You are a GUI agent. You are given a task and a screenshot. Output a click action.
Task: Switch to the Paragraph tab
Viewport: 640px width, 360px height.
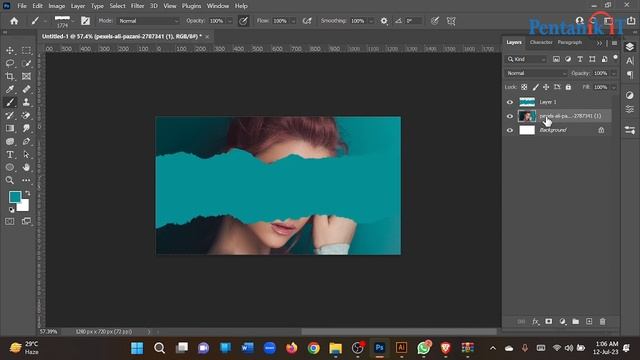click(569, 42)
